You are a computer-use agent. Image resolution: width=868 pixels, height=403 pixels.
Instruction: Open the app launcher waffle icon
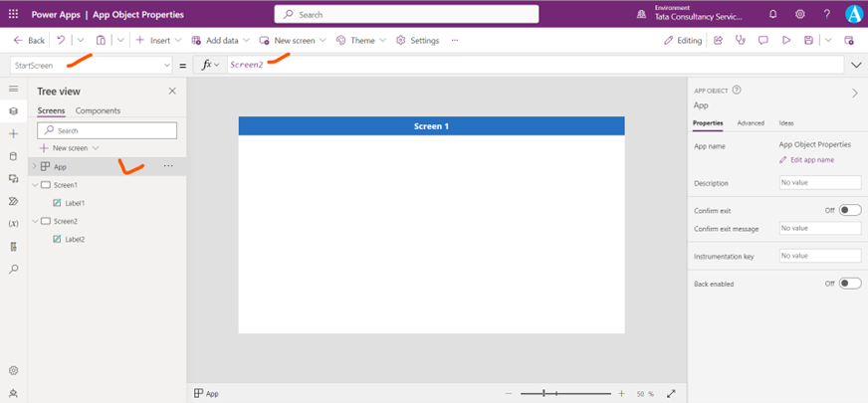pos(13,15)
